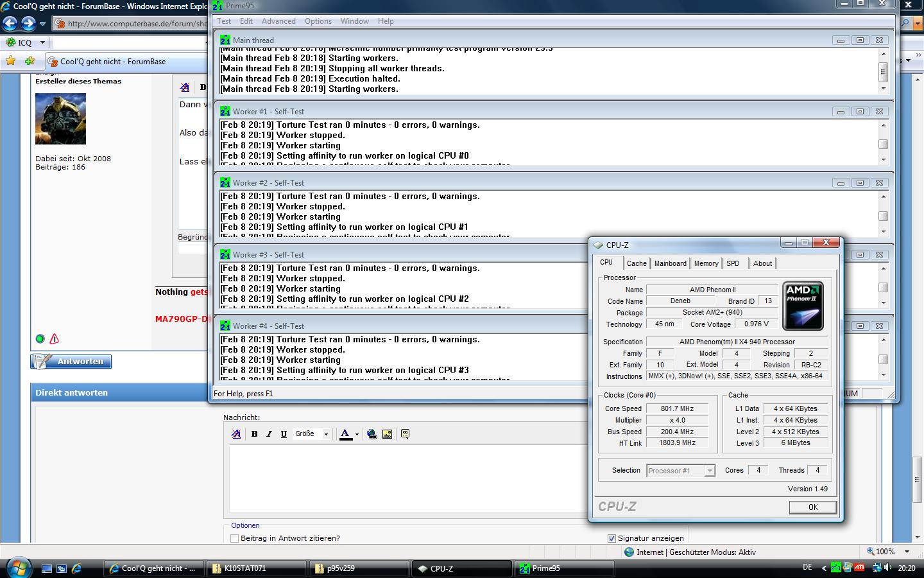Switch to the SPD tab in CPU-Z
924x578 pixels.
733,263
